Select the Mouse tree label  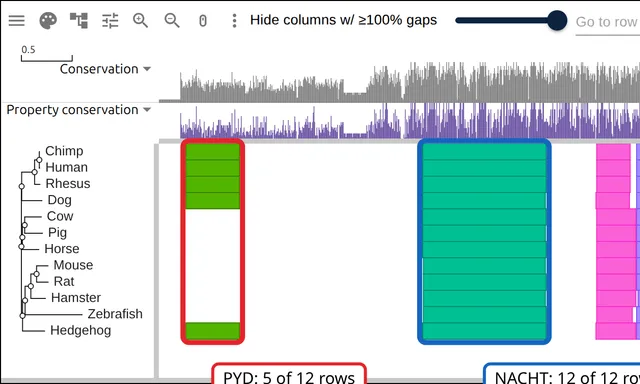coord(73,265)
